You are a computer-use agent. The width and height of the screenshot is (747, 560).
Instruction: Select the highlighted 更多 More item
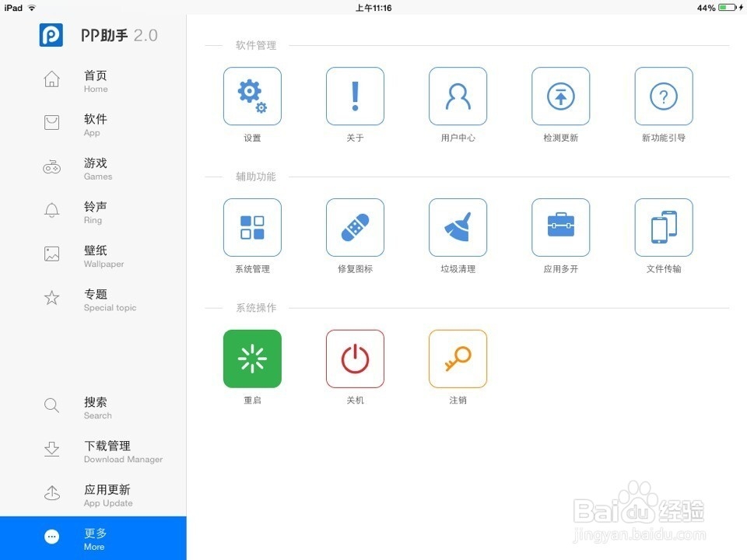point(93,538)
